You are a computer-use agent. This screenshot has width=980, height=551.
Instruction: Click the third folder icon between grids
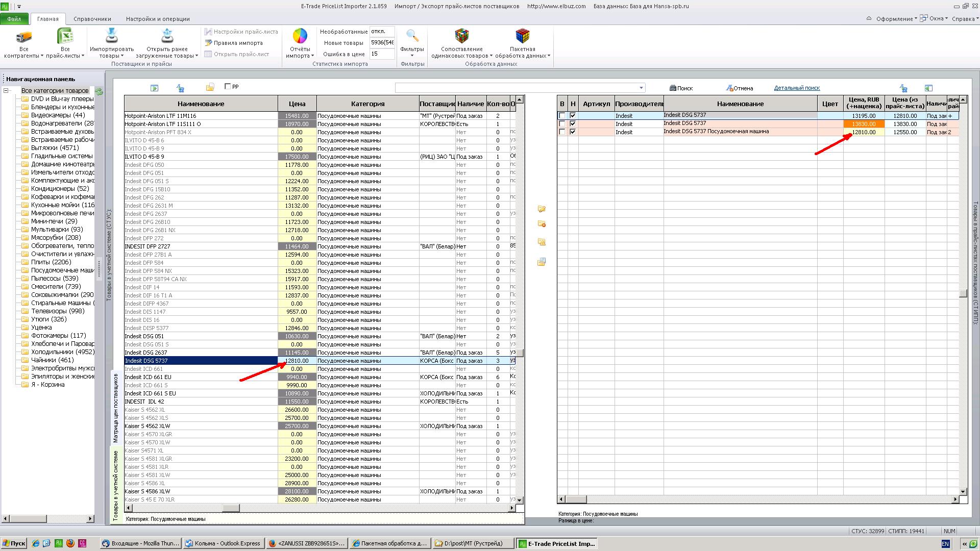tap(542, 242)
